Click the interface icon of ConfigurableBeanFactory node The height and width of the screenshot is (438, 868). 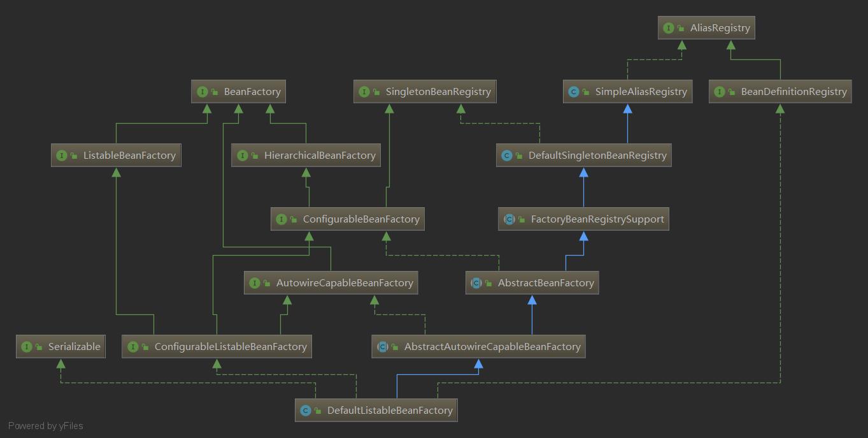click(x=281, y=219)
